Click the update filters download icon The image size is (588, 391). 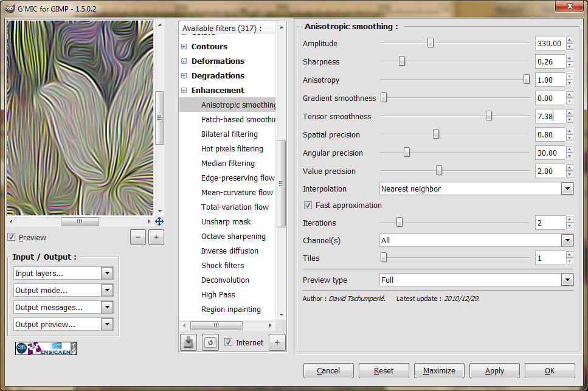tap(189, 342)
